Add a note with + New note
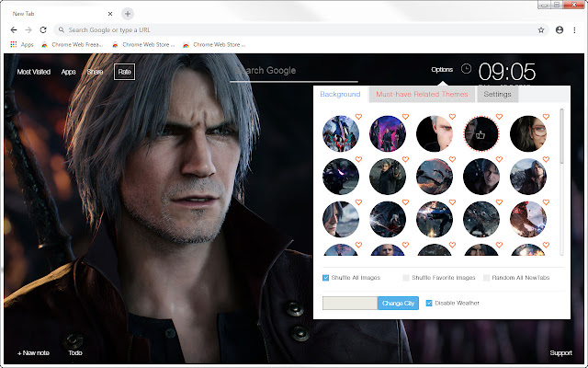This screenshot has height=368, width=588. click(x=33, y=353)
